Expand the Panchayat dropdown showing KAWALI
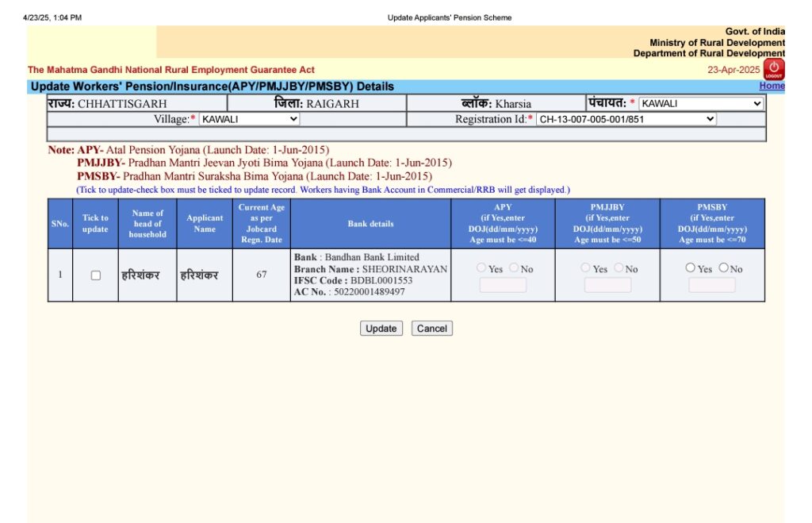The width and height of the screenshot is (812, 523). tap(701, 104)
